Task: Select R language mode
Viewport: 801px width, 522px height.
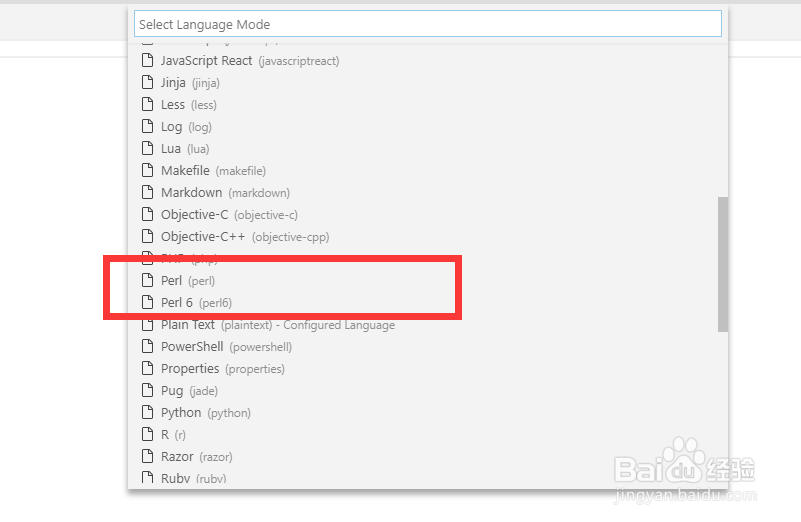Action: (428, 434)
